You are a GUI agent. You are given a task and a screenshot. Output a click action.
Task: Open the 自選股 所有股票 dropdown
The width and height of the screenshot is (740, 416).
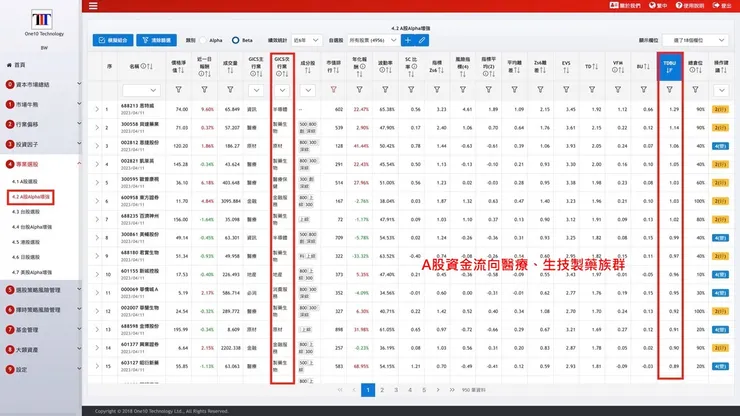pyautogui.click(x=372, y=41)
